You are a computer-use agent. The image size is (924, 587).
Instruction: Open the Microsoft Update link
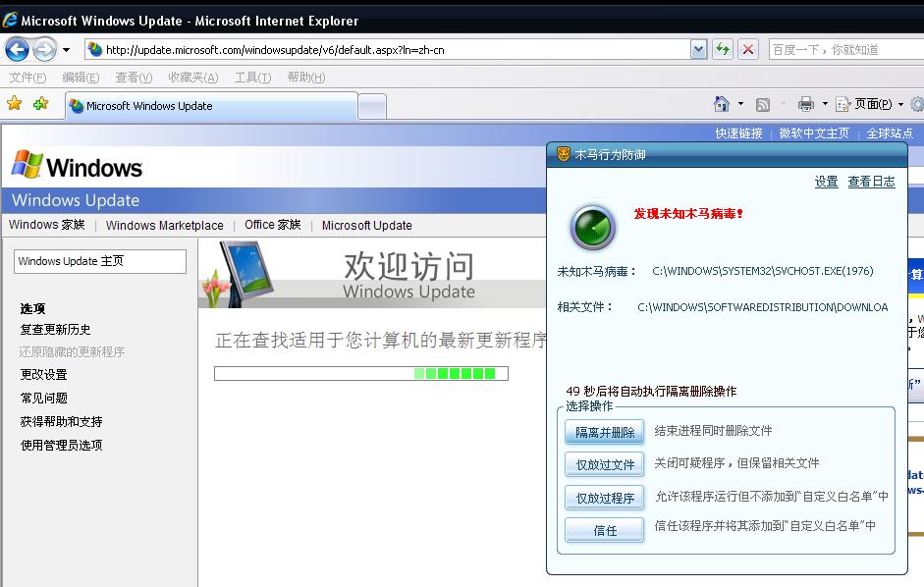click(366, 225)
